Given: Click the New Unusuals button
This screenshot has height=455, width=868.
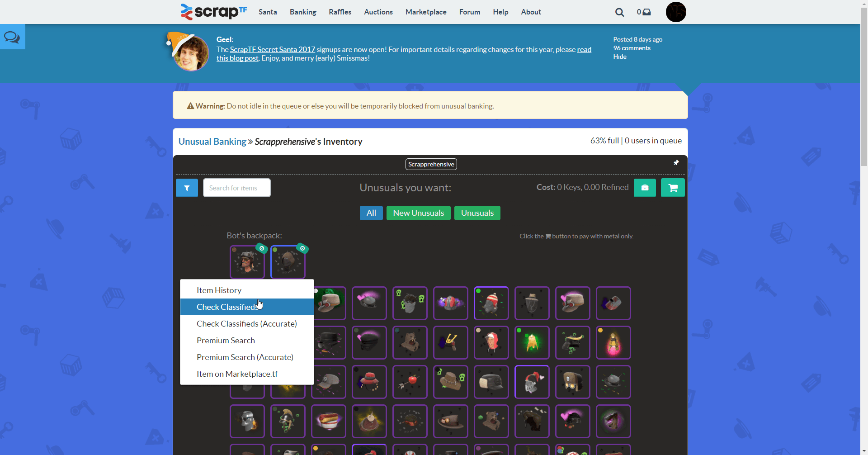Looking at the screenshot, I should click(418, 213).
